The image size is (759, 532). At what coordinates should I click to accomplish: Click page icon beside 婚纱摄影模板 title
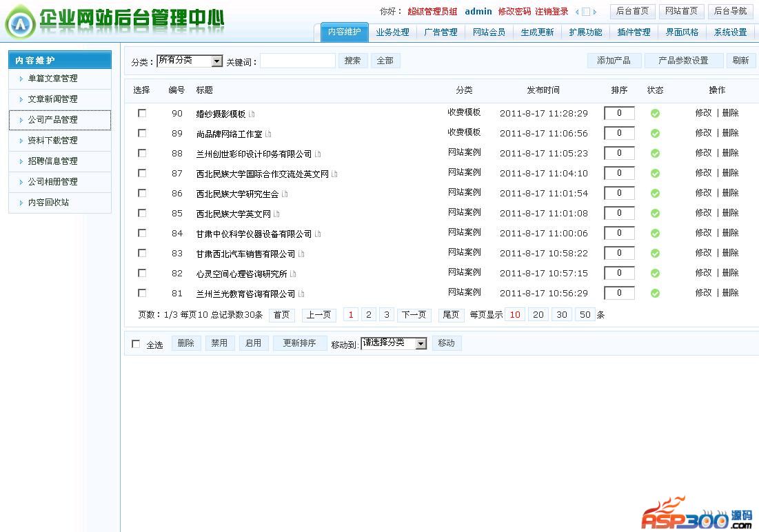pos(252,114)
